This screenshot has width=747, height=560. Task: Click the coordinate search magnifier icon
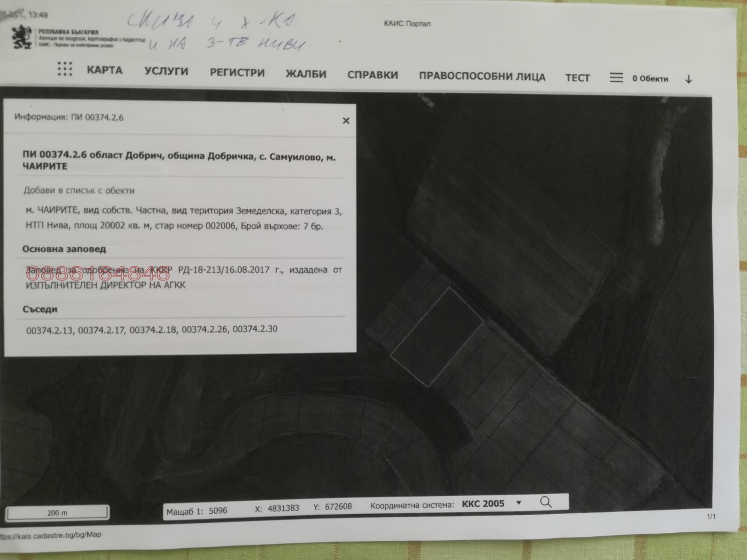[x=546, y=502]
